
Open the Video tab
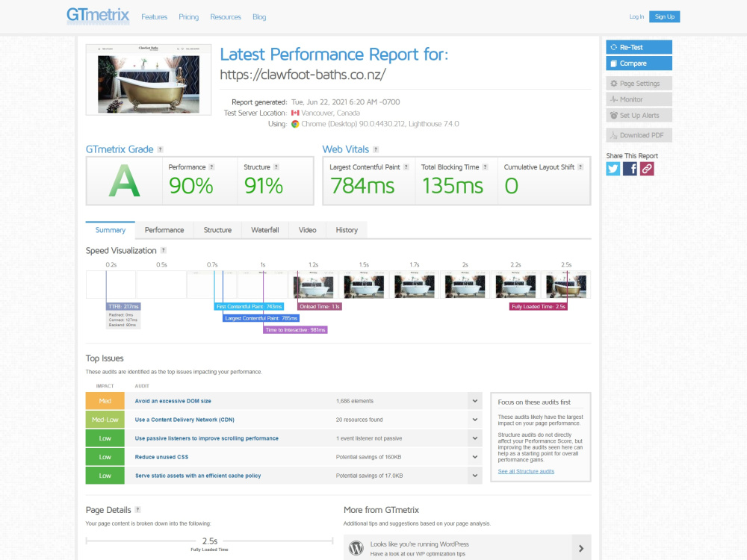307,230
